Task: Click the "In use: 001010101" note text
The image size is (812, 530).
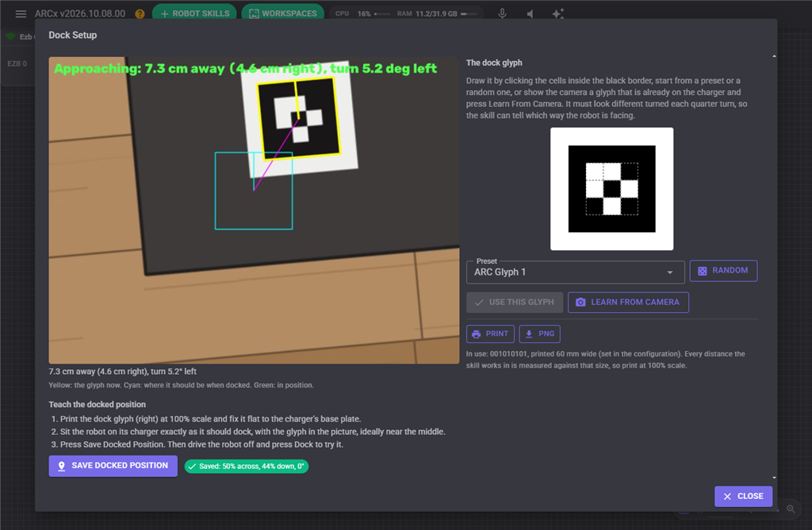Action: pos(605,360)
